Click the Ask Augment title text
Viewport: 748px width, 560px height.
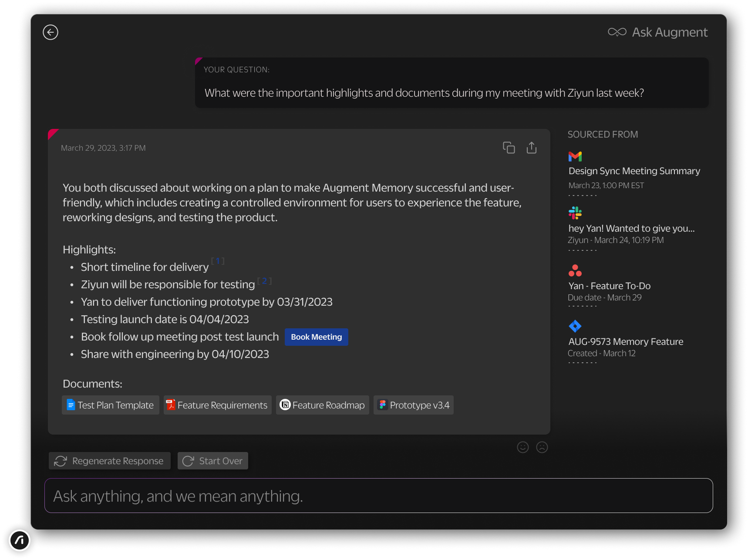670,32
